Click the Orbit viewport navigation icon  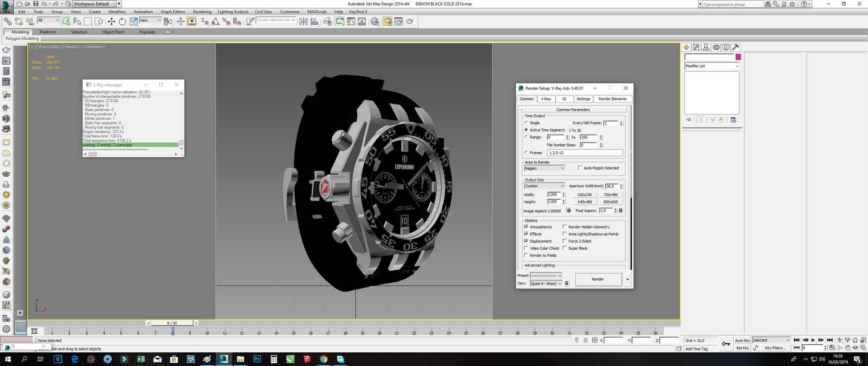pos(855,348)
